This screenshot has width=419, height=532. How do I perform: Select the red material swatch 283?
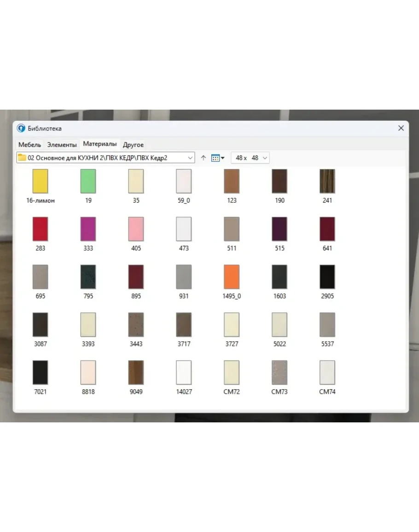[41, 229]
